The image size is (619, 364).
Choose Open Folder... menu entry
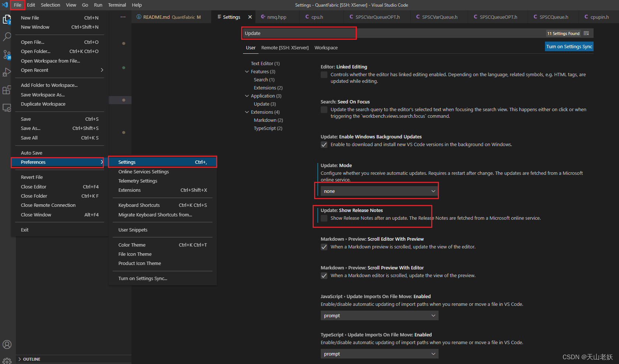60,51
